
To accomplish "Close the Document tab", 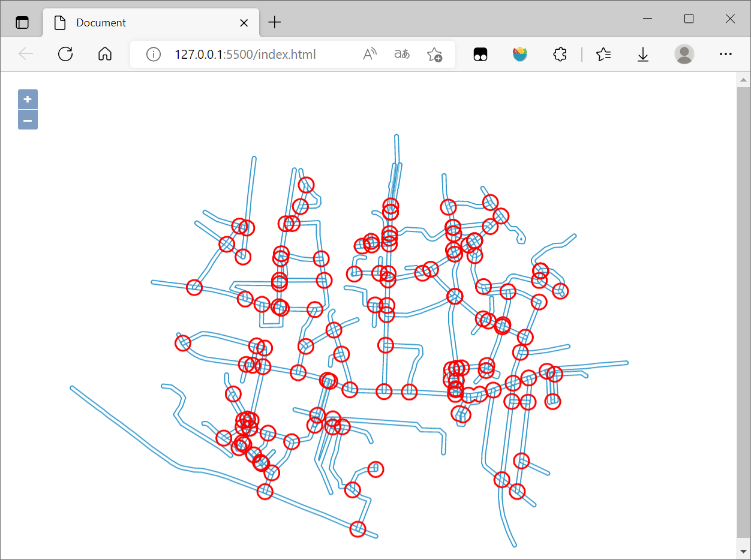I will 244,23.
